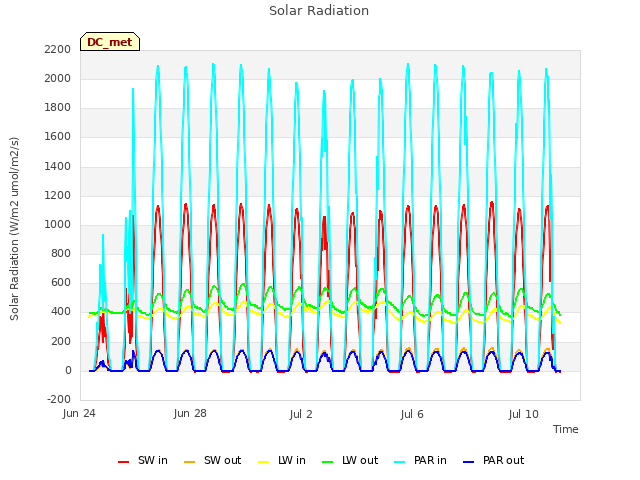This screenshot has width=640, height=480.
Task: Click the green LW out legend swatch
Action: (x=327, y=462)
